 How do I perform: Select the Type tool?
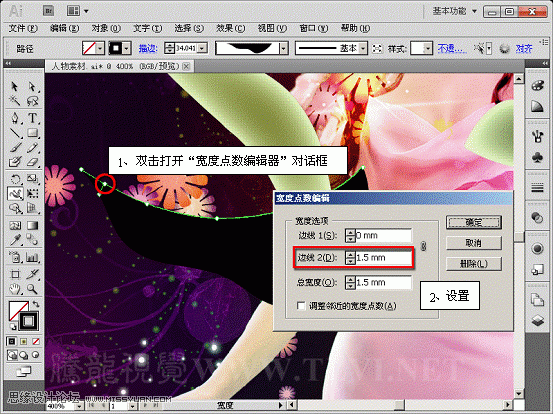tap(32, 118)
